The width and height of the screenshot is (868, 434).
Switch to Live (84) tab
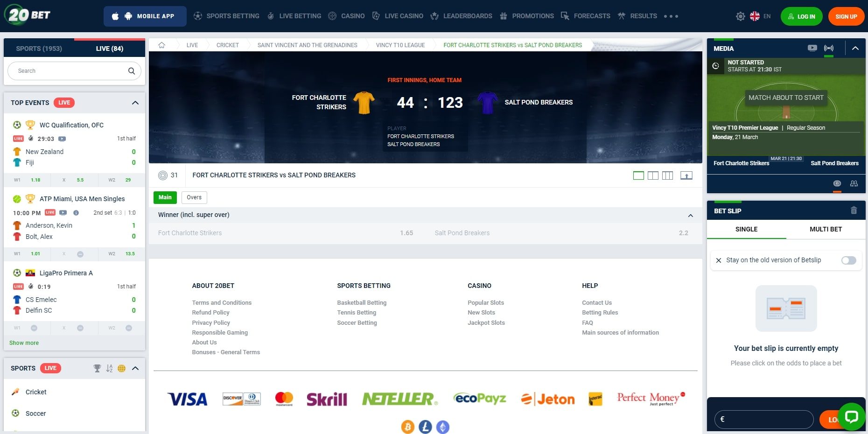(x=110, y=49)
